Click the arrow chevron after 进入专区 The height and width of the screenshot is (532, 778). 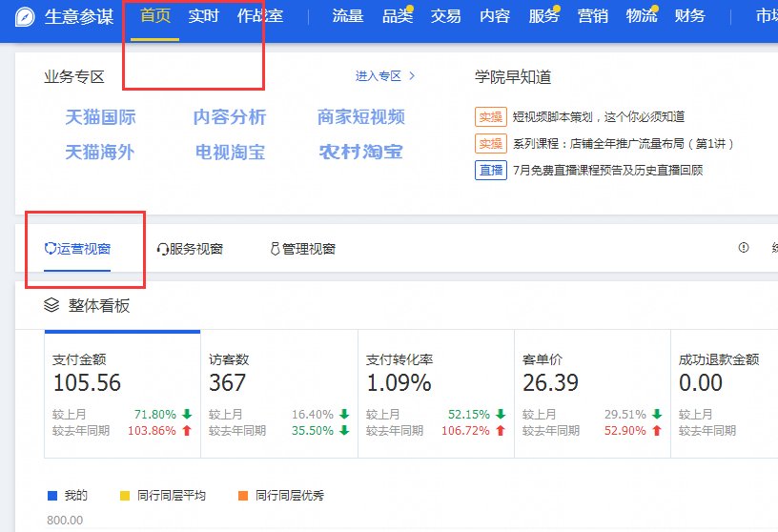click(412, 76)
